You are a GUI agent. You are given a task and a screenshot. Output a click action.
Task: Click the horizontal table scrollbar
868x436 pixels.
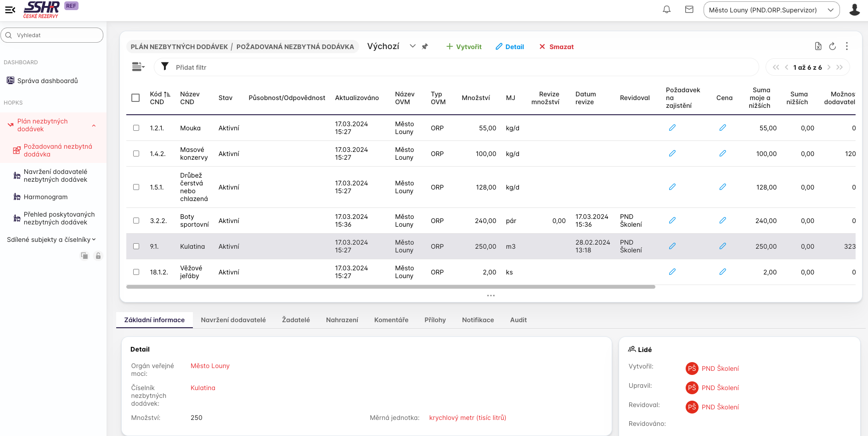(390, 287)
